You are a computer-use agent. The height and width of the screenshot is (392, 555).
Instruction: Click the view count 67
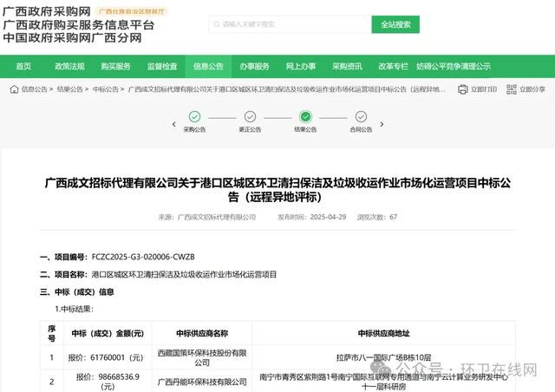point(393,217)
